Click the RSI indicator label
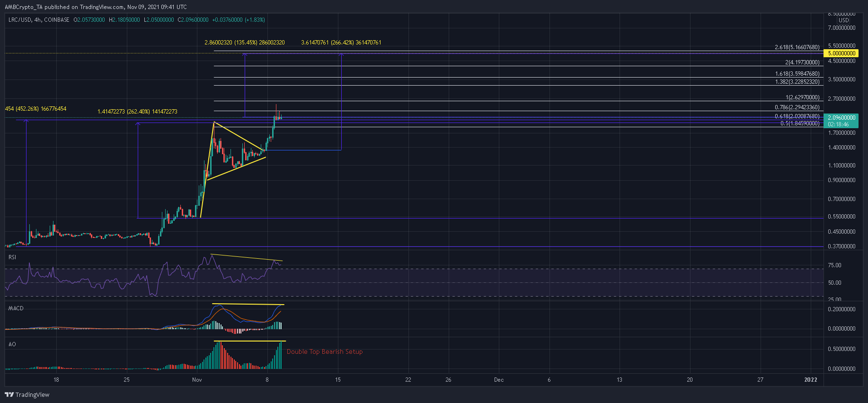The height and width of the screenshot is (403, 868). pyautogui.click(x=12, y=257)
